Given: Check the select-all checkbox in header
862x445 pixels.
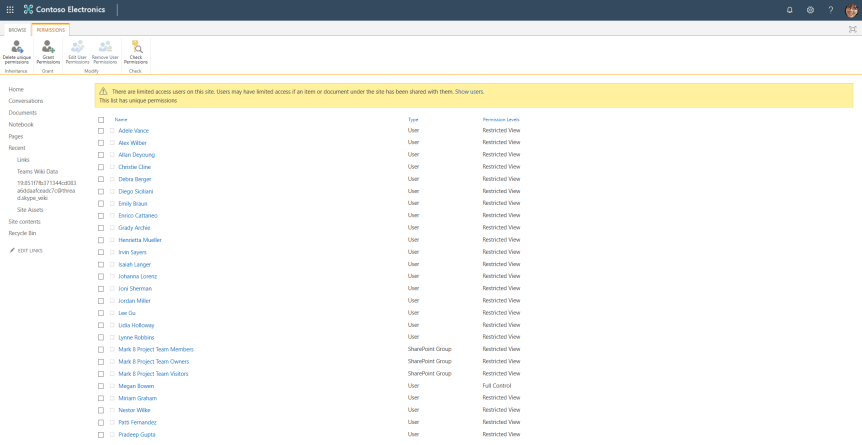Looking at the screenshot, I should point(101,119).
